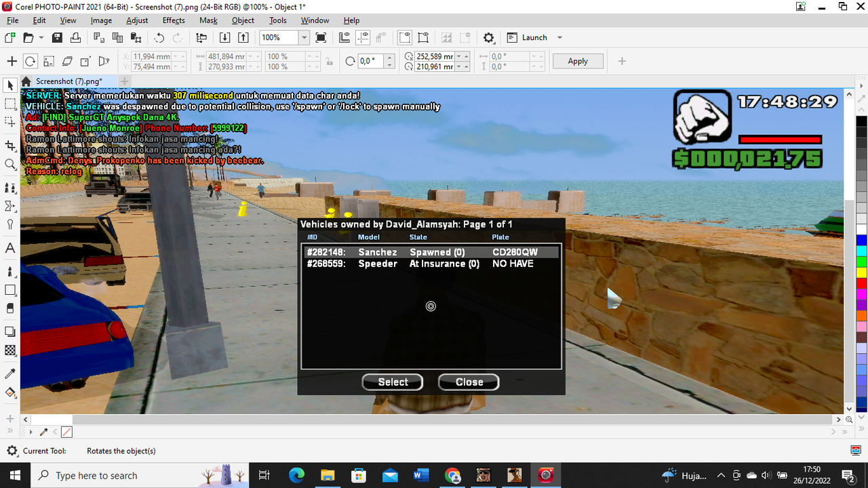Click the Apply button
The image size is (868, 488).
pyautogui.click(x=578, y=61)
